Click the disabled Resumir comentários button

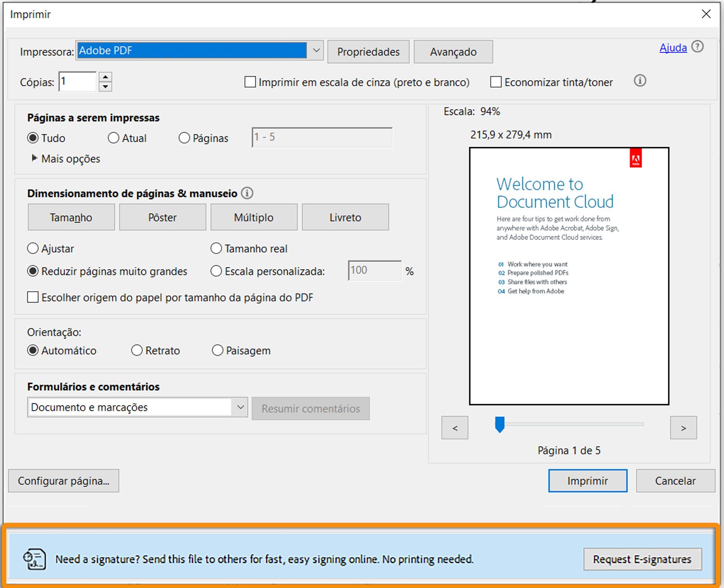[311, 408]
